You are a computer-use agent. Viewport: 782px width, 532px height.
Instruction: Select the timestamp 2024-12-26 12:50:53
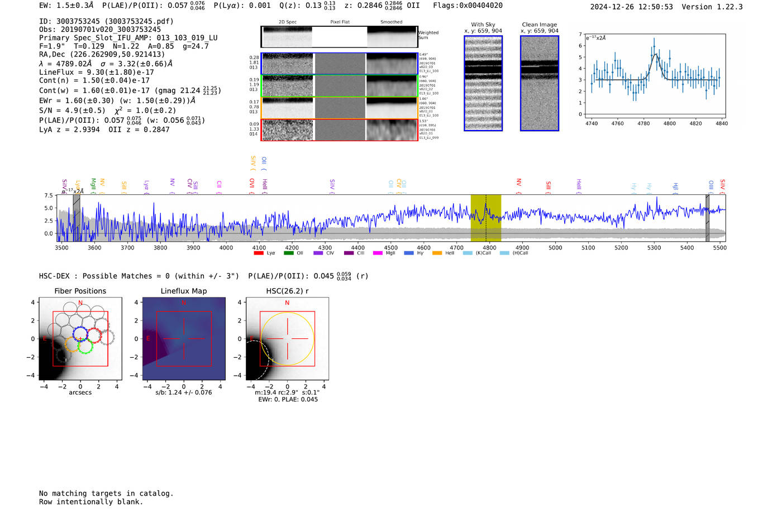(x=631, y=7)
